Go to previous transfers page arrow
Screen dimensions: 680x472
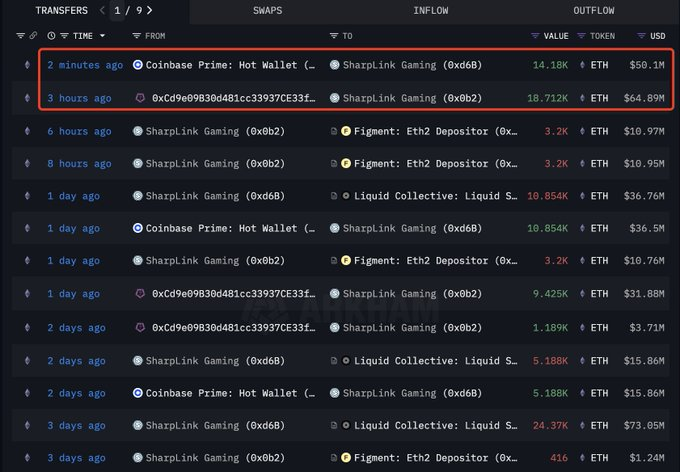coord(102,10)
